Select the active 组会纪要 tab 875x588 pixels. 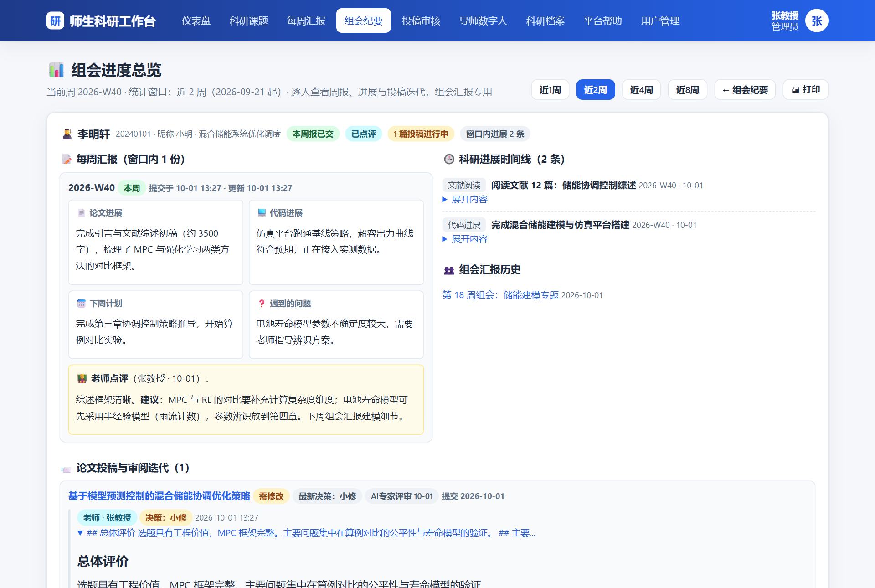coord(363,21)
